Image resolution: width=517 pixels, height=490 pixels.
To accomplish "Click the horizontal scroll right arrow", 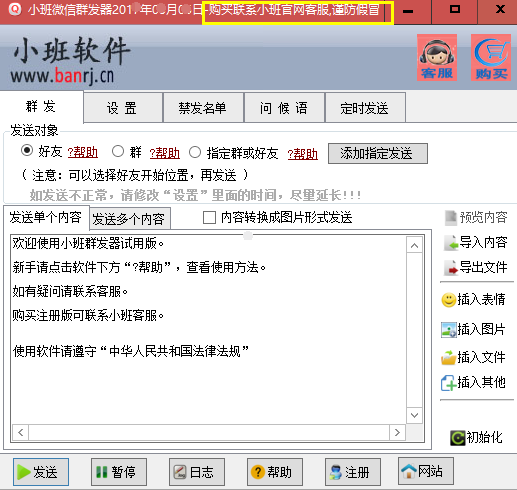I will [397, 432].
